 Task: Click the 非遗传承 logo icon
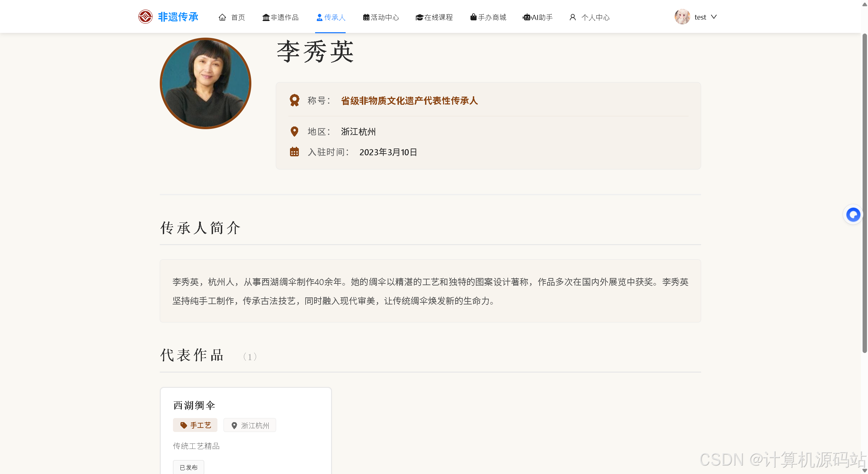145,17
